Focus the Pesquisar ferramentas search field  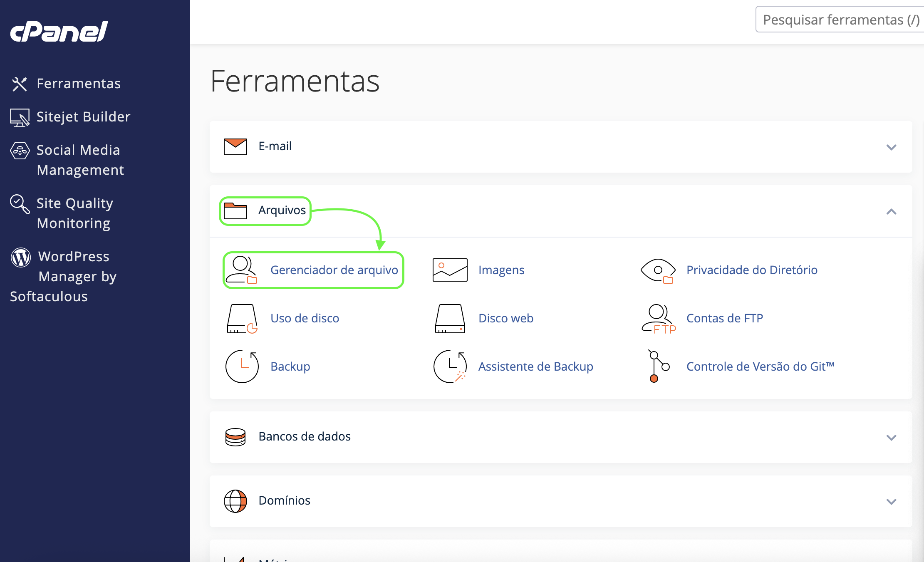pyautogui.click(x=840, y=20)
